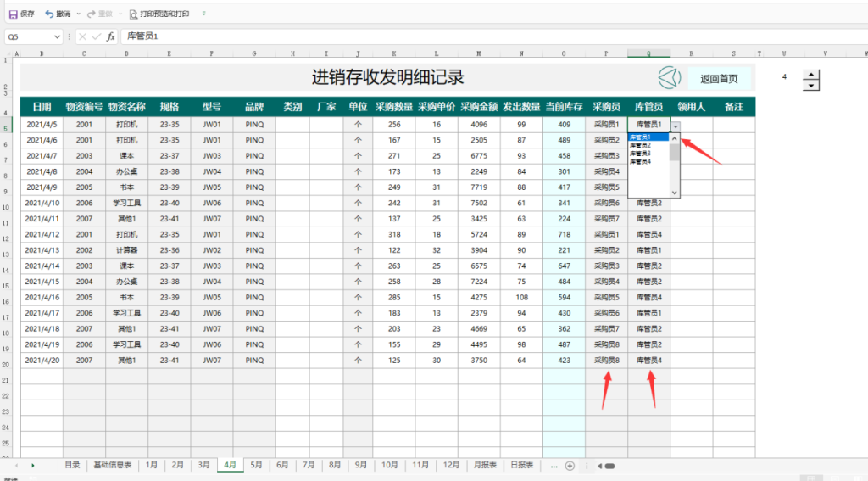Select 库管员4 cell in 2021/4/20 row

point(648,361)
